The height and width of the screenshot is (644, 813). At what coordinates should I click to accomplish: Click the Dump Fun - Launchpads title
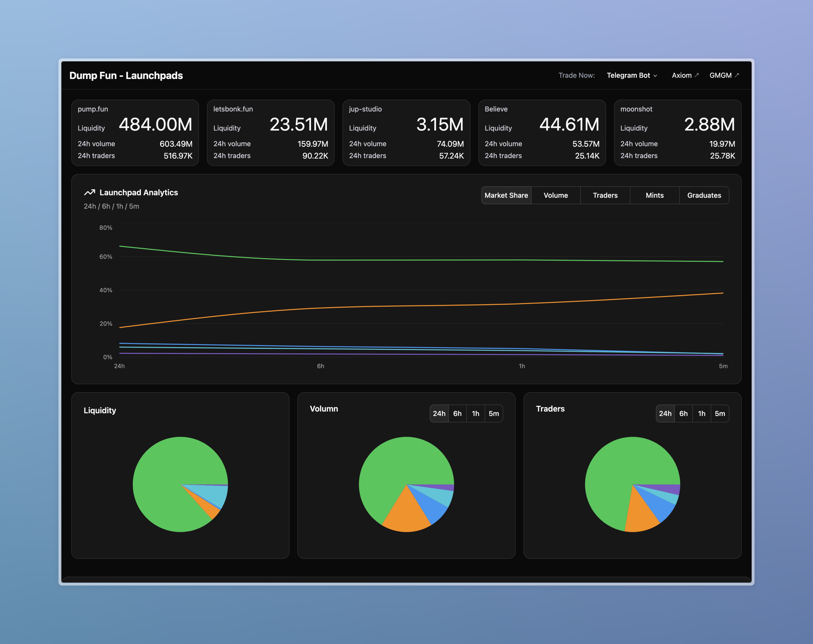coord(126,75)
